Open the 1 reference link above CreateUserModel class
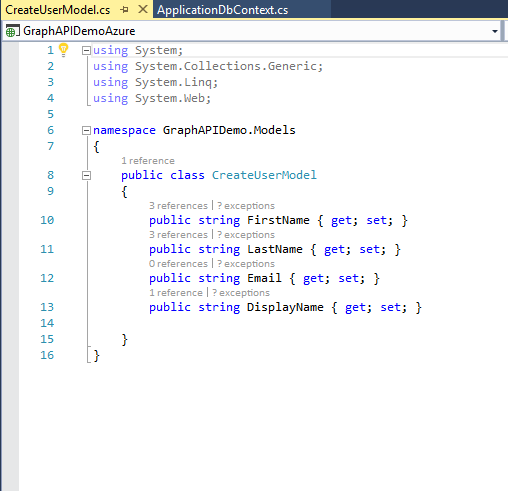 click(148, 161)
